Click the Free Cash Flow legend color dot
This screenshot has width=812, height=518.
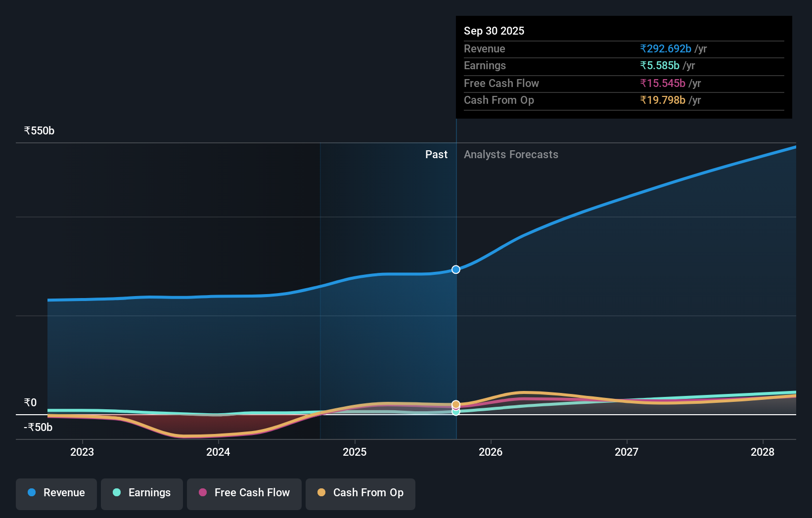coord(202,492)
